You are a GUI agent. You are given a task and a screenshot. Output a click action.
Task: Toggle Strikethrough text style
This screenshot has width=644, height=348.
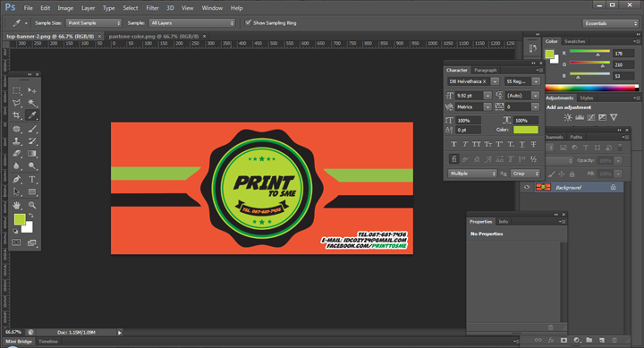click(533, 144)
